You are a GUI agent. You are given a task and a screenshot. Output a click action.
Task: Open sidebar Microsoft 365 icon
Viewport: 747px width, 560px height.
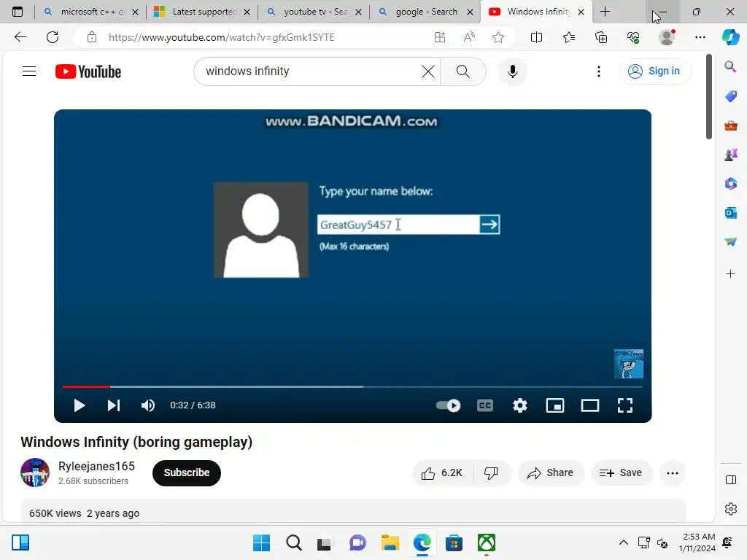point(731,183)
